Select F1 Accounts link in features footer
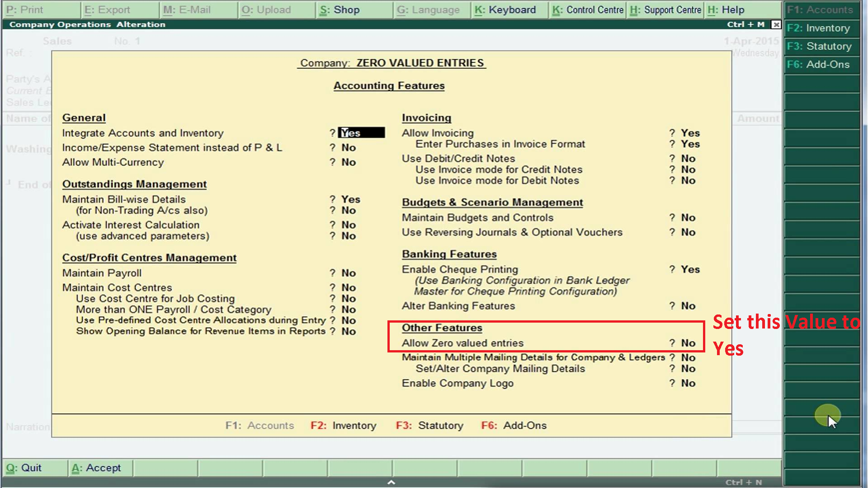This screenshot has height=488, width=868. (259, 425)
